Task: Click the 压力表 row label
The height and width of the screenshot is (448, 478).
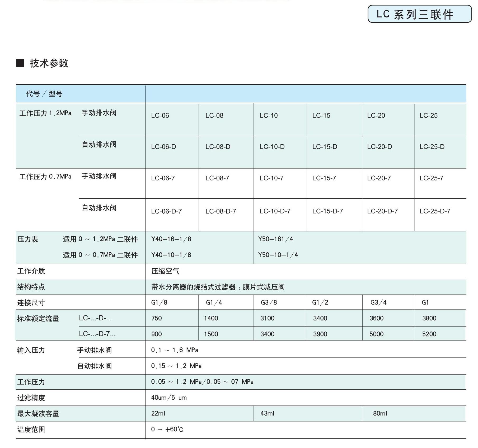Action: tap(28, 239)
